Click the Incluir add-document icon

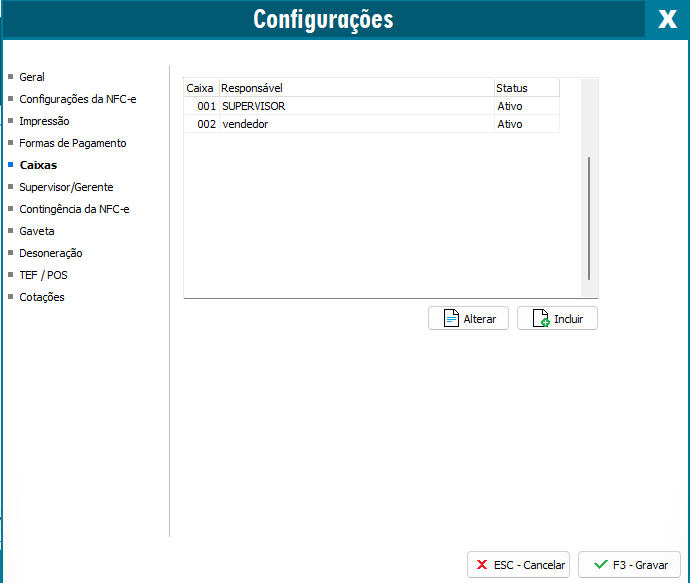[x=540, y=319]
